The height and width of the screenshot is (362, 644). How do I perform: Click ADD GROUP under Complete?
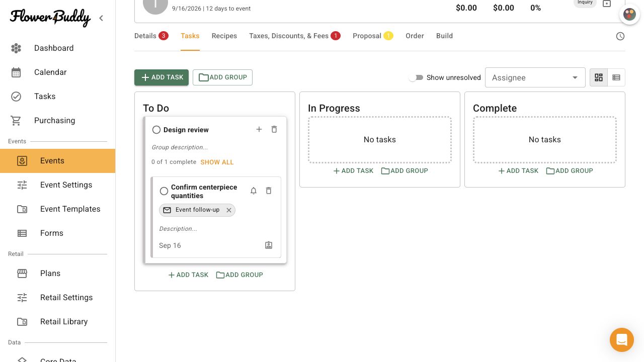[570, 171]
